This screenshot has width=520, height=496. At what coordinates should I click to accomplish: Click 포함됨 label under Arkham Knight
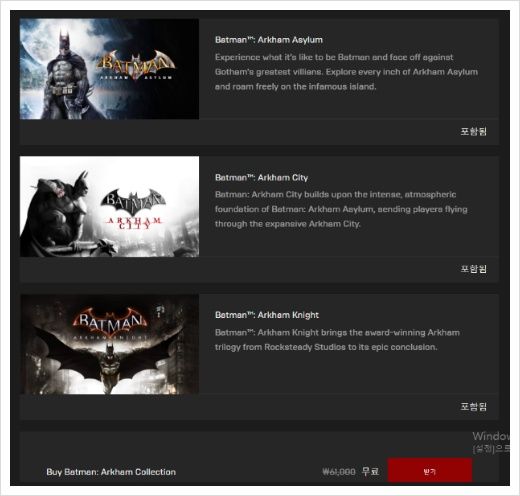click(x=473, y=406)
